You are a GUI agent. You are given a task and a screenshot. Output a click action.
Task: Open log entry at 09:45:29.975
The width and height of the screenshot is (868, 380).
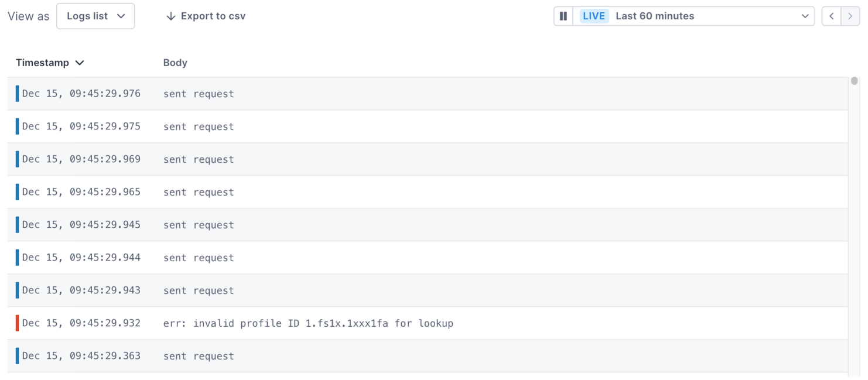[x=199, y=126]
